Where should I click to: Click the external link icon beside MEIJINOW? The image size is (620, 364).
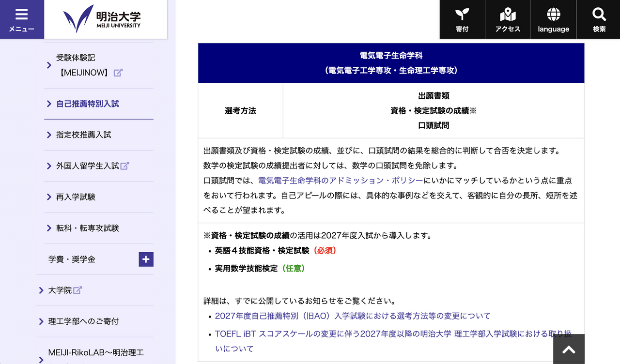pyautogui.click(x=117, y=73)
